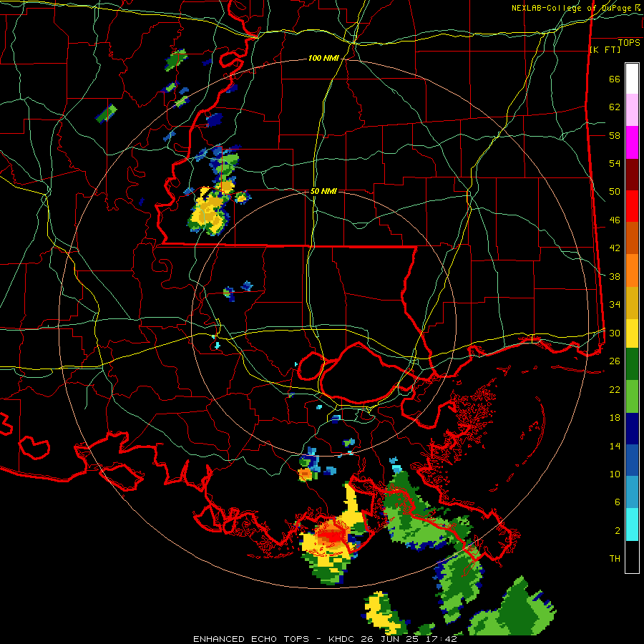
Task: Click the light green legend swatch
Action: [632, 396]
